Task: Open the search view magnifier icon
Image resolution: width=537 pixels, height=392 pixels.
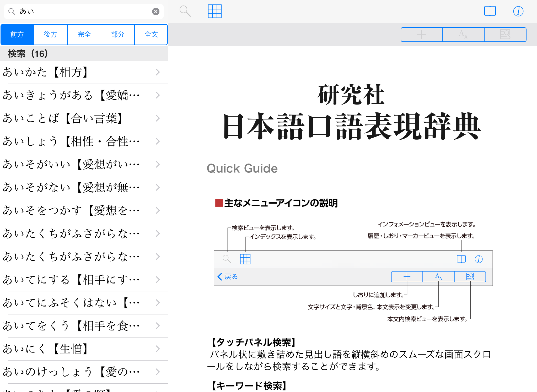Action: pos(185,11)
